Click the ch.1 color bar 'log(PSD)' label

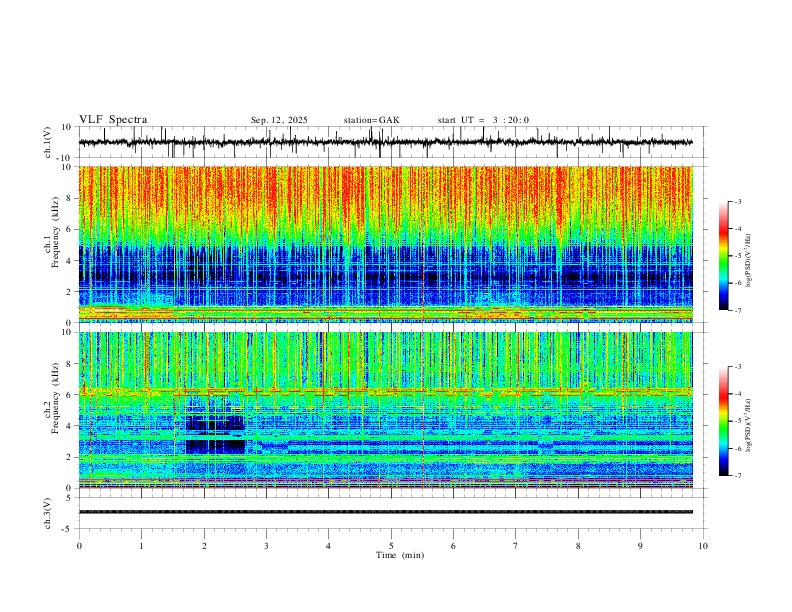click(x=748, y=260)
